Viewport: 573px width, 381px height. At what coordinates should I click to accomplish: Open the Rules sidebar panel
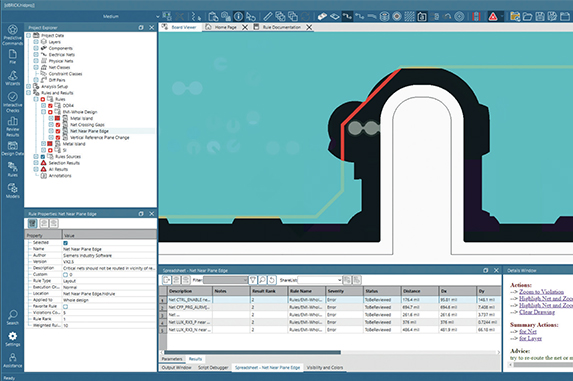coord(12,169)
